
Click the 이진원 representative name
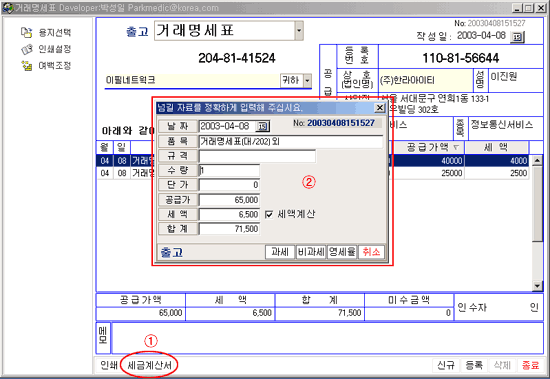pos(504,77)
